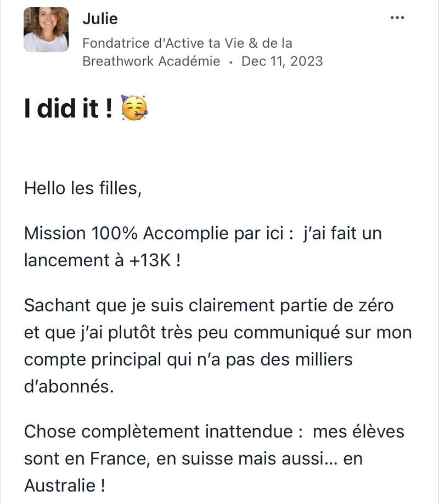This screenshot has height=504, width=439.
Task: Click the "Breathwork Académie" text in subtitle
Action: point(151,61)
